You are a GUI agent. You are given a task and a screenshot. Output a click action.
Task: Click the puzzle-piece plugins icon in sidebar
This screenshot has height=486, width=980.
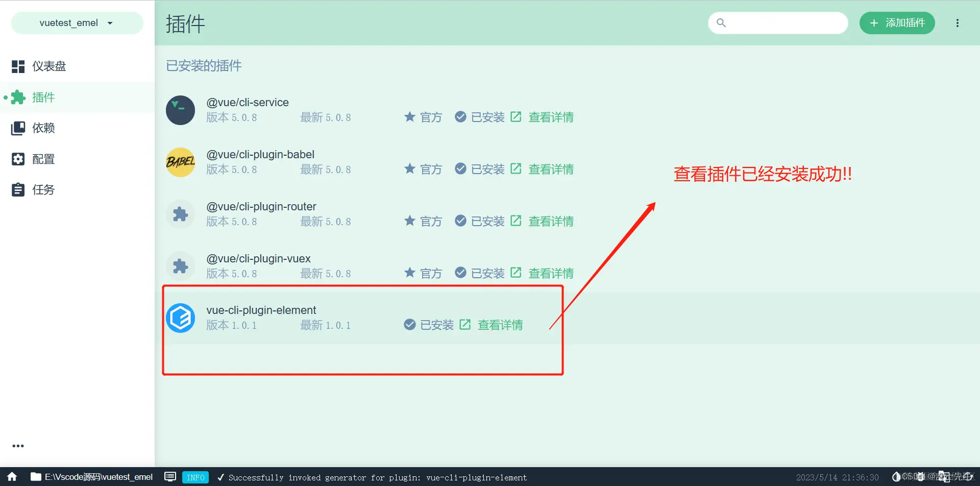click(x=18, y=98)
